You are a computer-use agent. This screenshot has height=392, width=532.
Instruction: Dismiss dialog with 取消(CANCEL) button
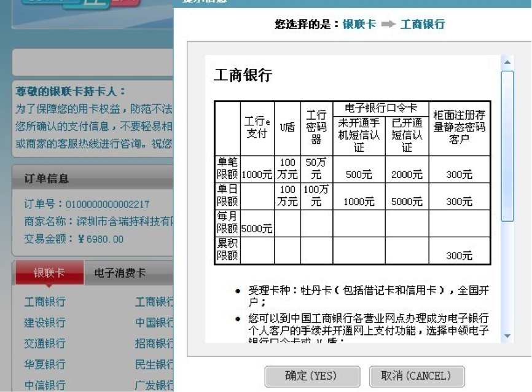[417, 376]
